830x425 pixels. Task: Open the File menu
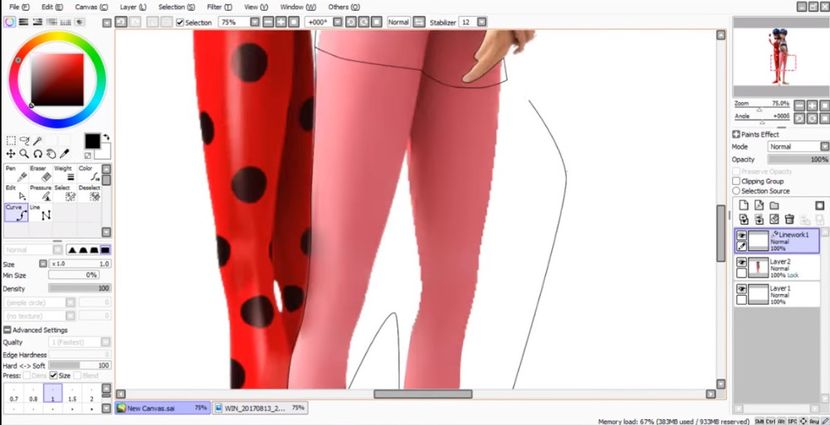[x=20, y=7]
